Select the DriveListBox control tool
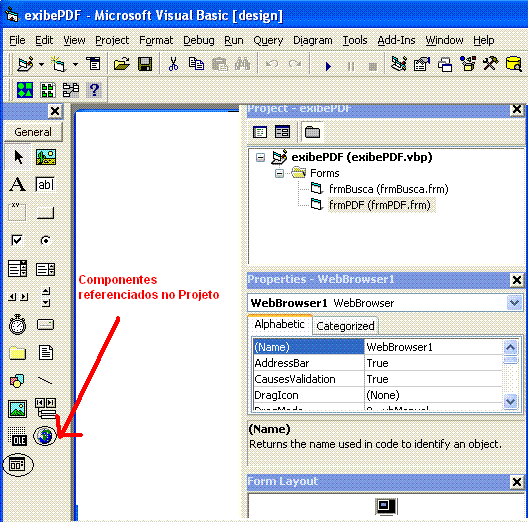 pyautogui.click(x=45, y=325)
